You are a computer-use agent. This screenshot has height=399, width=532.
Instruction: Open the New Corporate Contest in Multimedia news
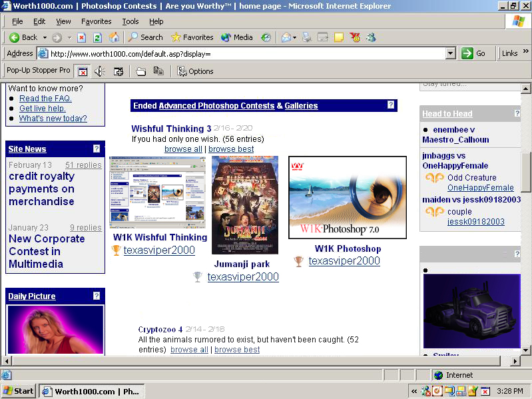coord(47,251)
